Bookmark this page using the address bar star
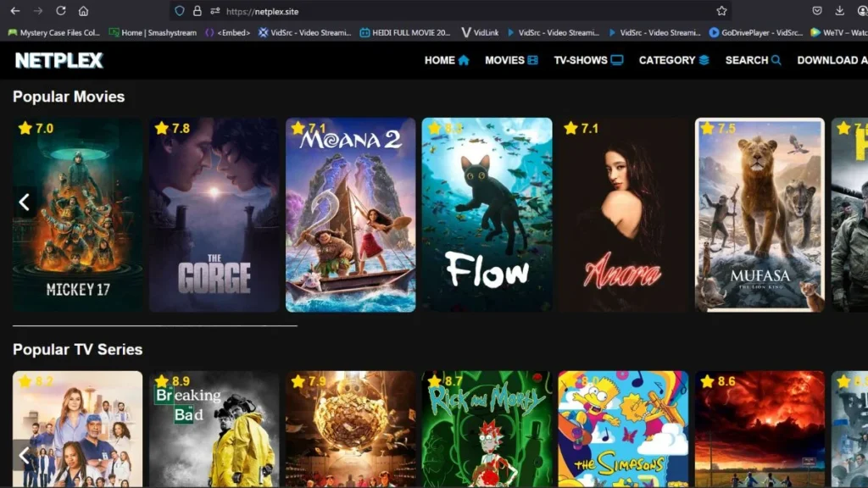 tap(720, 11)
